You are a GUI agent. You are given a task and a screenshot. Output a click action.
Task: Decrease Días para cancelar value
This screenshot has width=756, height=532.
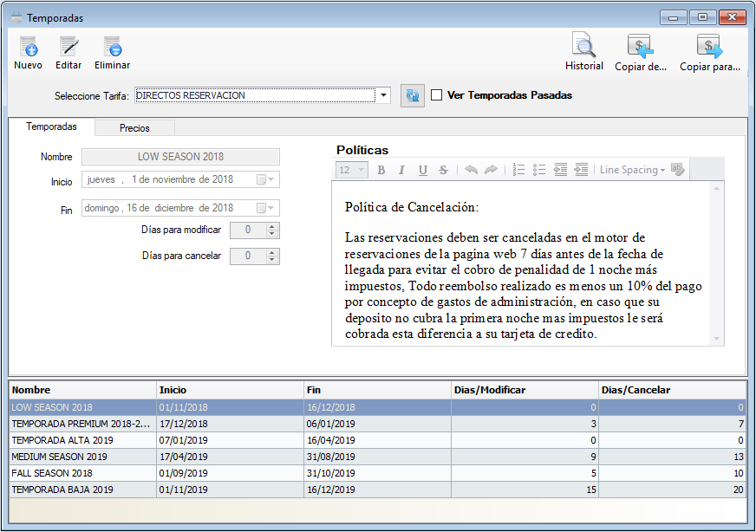point(272,260)
